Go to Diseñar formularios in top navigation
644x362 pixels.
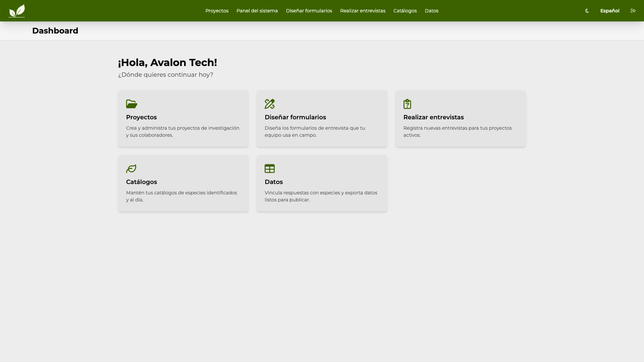tap(309, 11)
